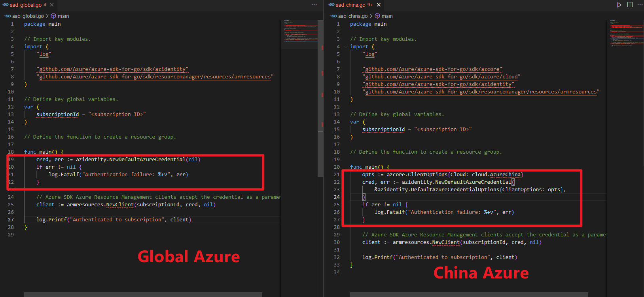The height and width of the screenshot is (297, 644).
Task: Open the aad-global.go breadcrumb file dropdown
Action: 28,16
